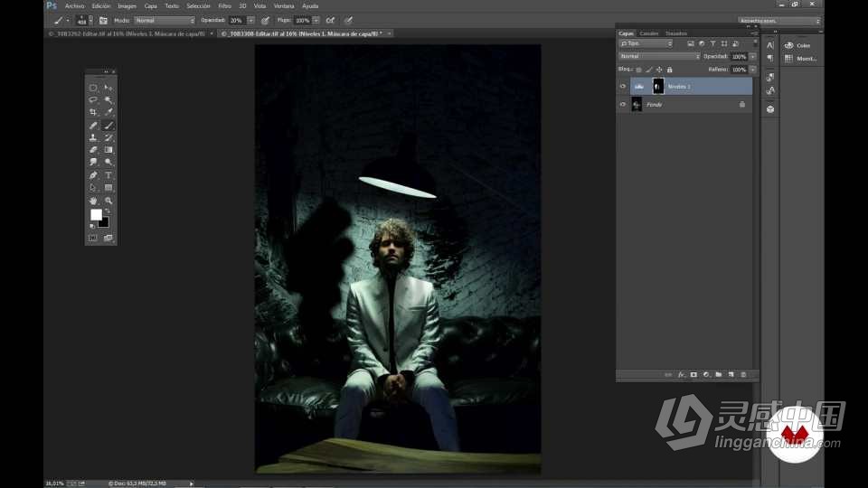Select the Hand tool
Viewport: 868px width, 488px height.
(x=93, y=201)
